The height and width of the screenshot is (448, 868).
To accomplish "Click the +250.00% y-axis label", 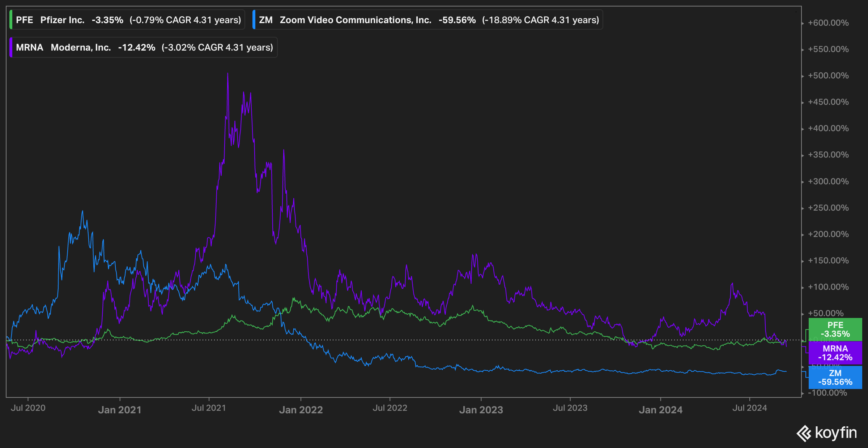I will click(828, 208).
